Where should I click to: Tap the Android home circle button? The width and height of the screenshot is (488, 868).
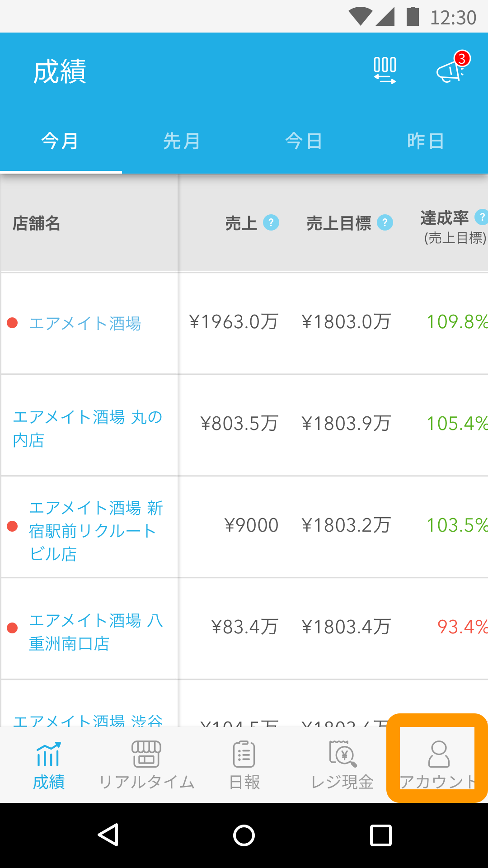[x=244, y=835]
